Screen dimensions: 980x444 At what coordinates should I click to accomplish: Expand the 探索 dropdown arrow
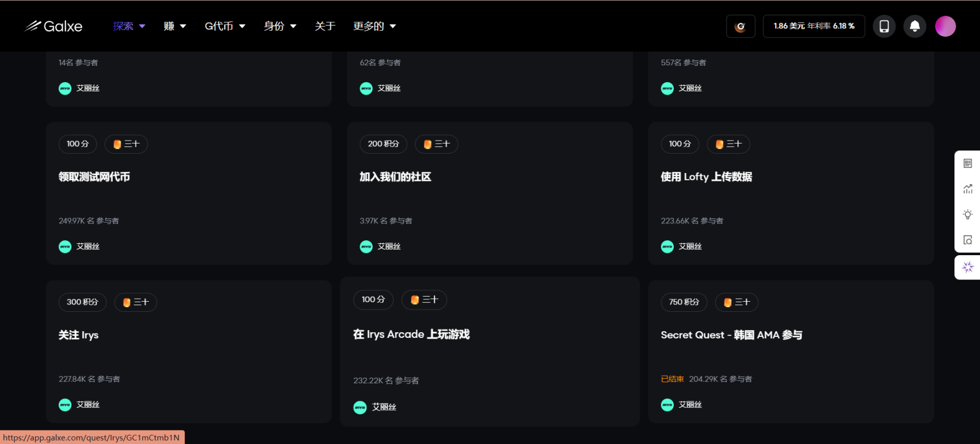tap(142, 26)
